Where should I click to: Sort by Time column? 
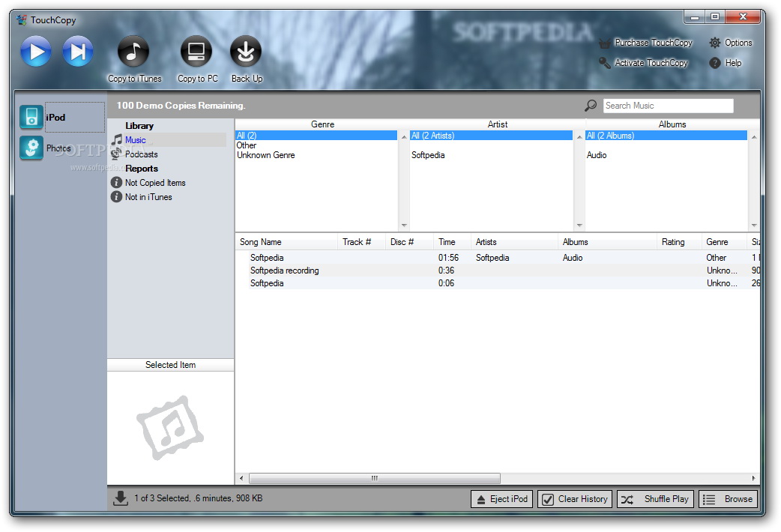coord(452,242)
